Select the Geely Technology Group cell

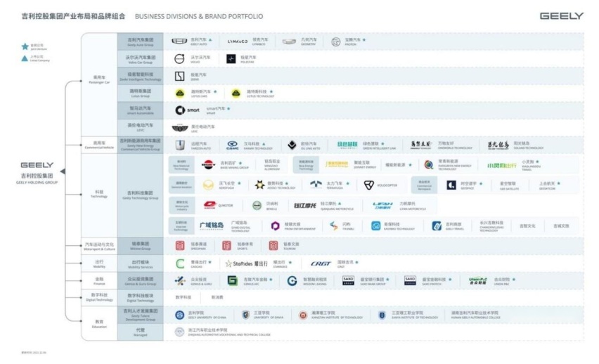140,195
